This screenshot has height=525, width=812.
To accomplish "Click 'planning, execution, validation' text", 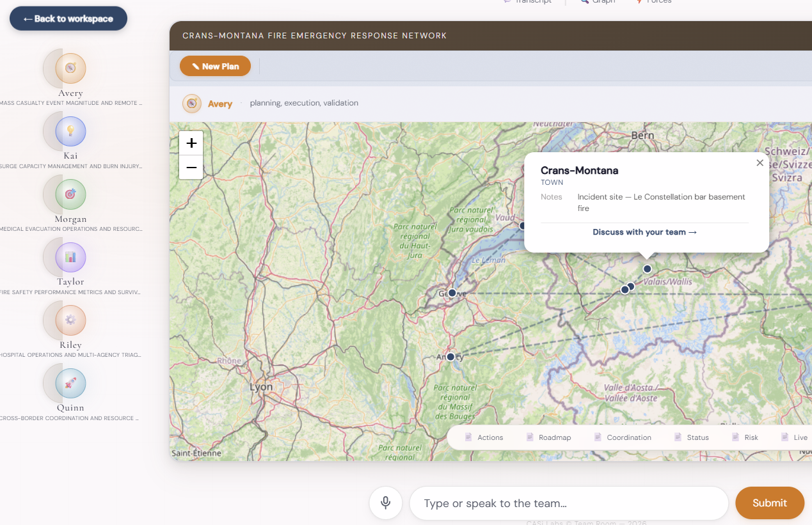I will (x=304, y=103).
